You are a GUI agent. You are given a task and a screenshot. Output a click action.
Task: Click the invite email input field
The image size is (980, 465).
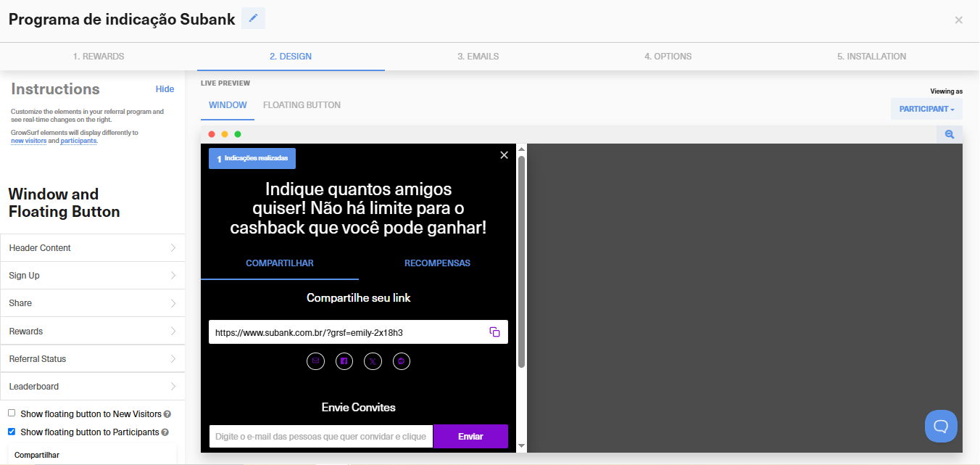click(321, 437)
